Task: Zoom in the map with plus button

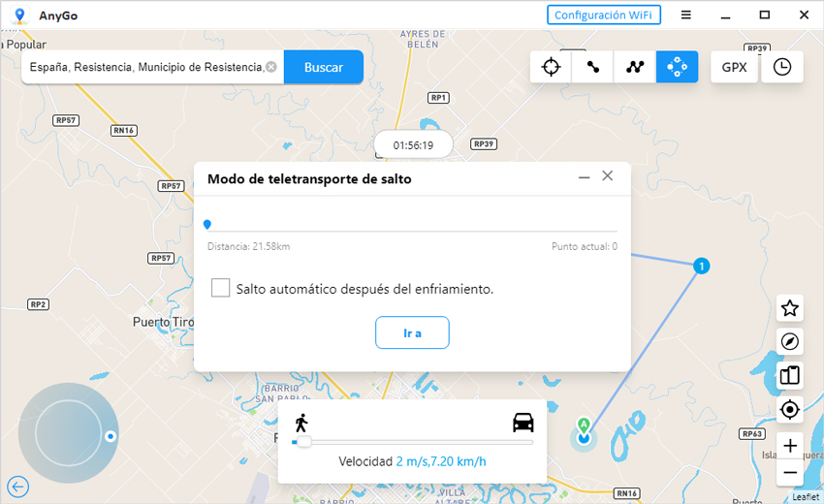Action: pos(790,446)
